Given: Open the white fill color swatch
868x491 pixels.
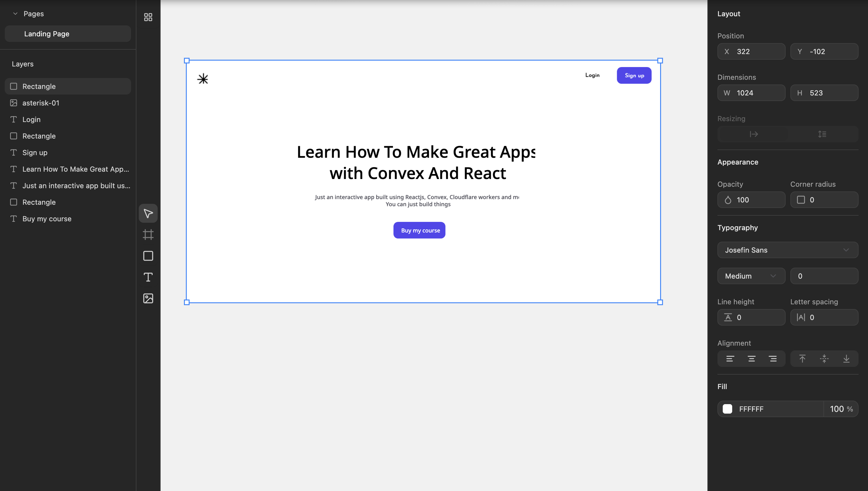Looking at the screenshot, I should 727,409.
